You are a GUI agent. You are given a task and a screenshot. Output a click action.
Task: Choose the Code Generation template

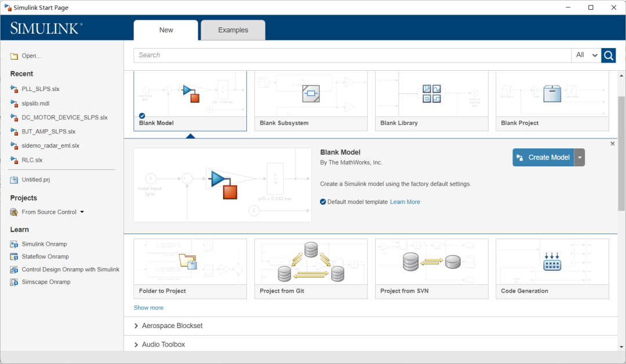tap(552, 268)
